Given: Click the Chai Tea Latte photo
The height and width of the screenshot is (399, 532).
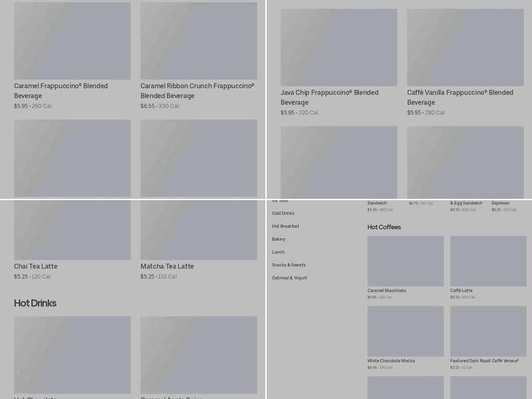Looking at the screenshot, I should point(72,229).
